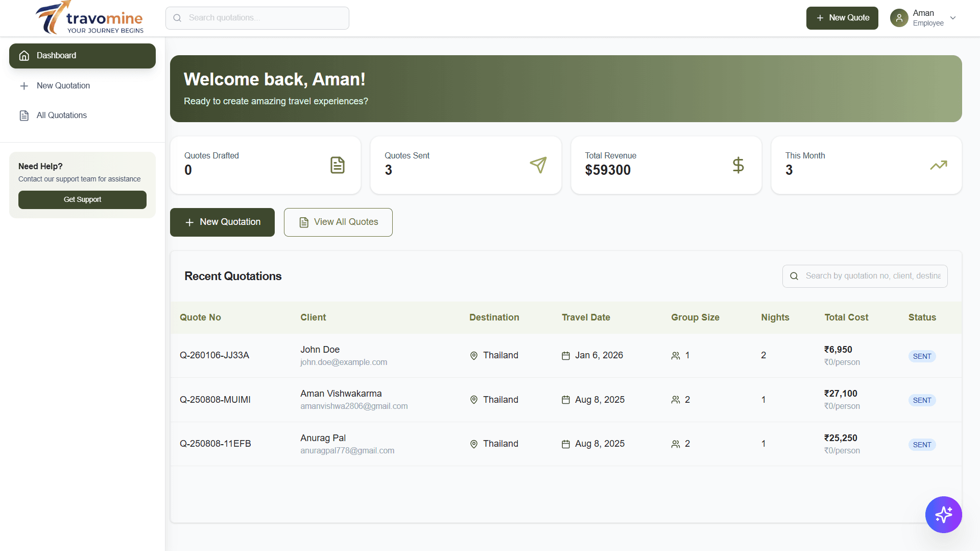Click the Thailand pin icon for John Doe
The width and height of the screenshot is (980, 551).
[473, 356]
